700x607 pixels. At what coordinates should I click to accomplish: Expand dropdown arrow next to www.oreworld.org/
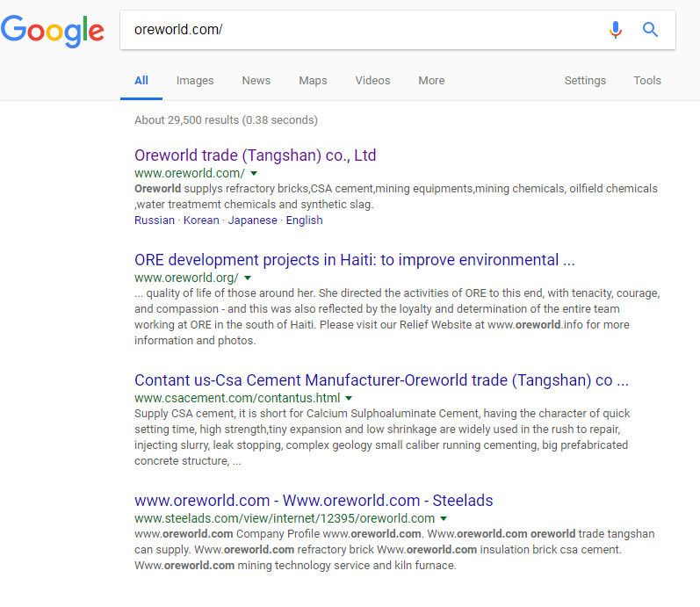(248, 278)
